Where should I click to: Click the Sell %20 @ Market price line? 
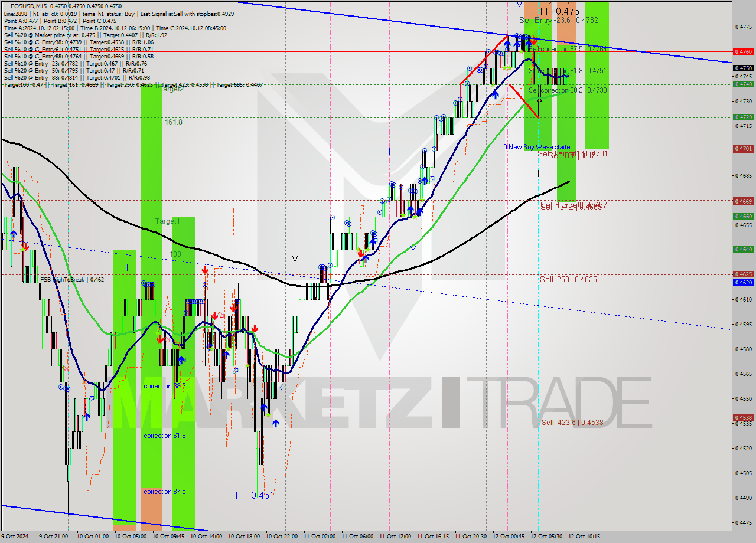pos(86,35)
